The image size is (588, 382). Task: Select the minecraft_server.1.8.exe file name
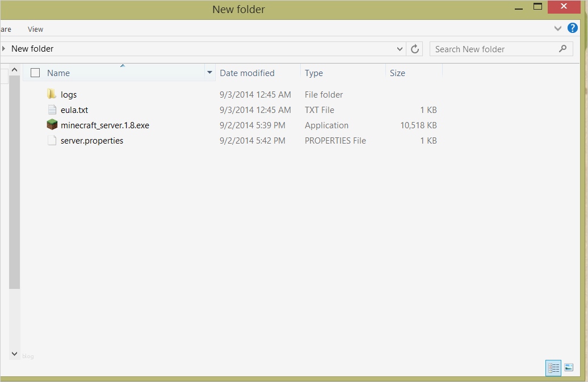coord(105,125)
